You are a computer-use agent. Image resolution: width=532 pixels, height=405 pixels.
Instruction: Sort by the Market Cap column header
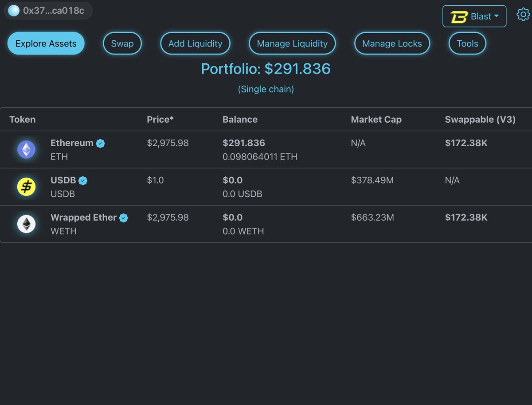376,119
